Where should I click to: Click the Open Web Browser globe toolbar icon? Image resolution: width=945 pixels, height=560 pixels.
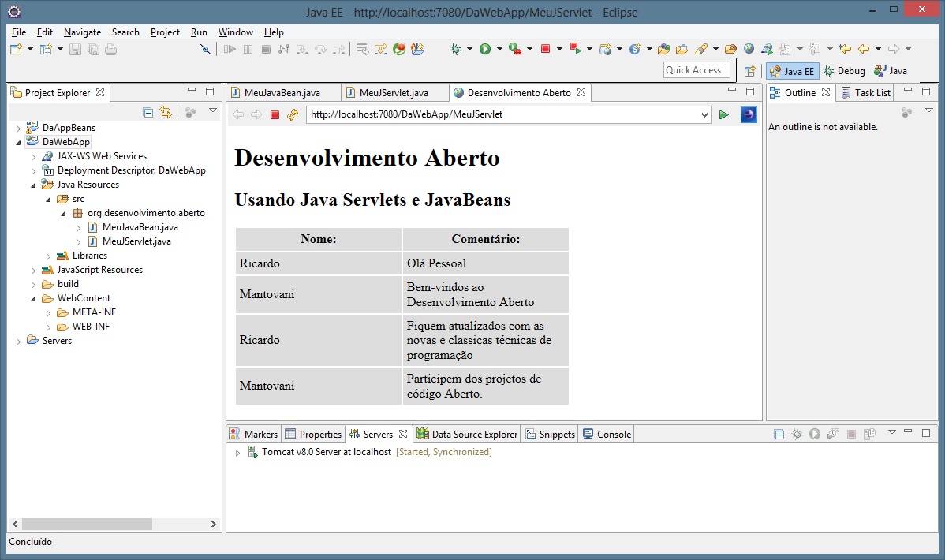tap(749, 49)
